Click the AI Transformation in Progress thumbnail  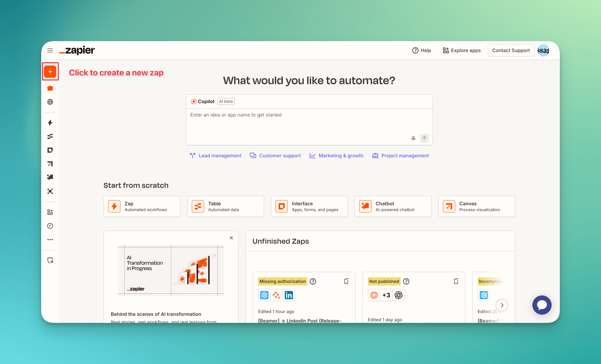[x=171, y=270]
